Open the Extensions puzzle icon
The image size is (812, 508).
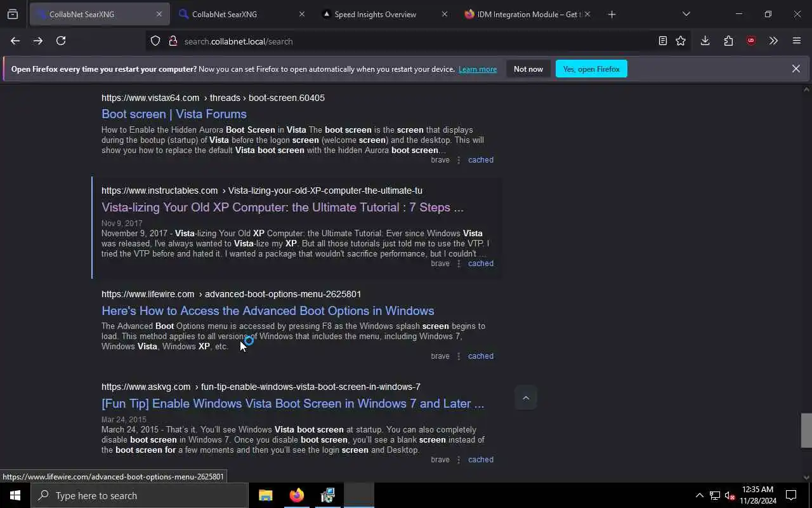(728, 41)
